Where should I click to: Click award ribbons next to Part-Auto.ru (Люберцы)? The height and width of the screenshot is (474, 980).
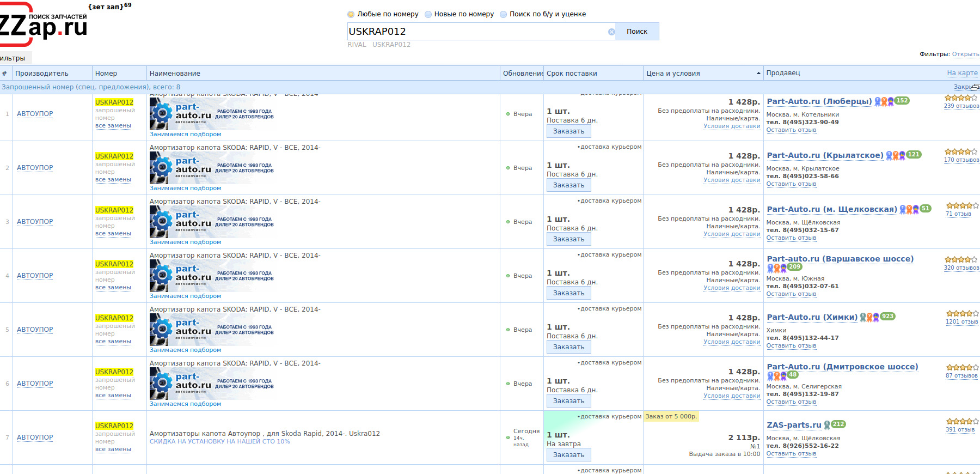(x=884, y=101)
